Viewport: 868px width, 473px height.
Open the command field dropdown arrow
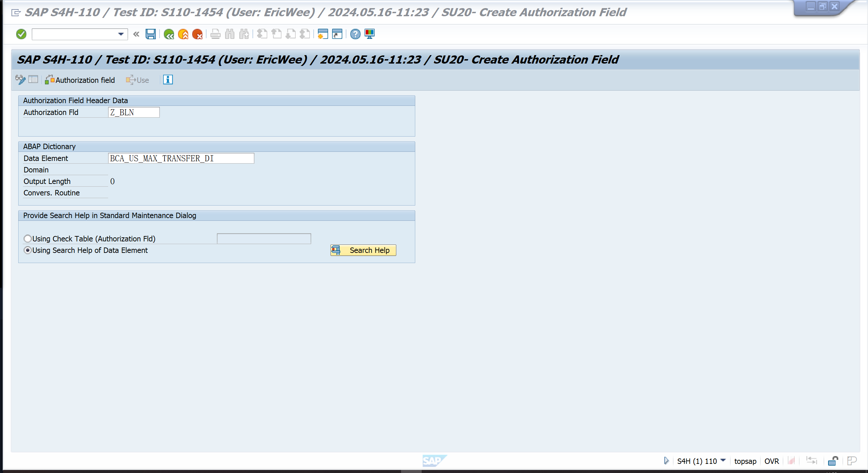tap(121, 34)
